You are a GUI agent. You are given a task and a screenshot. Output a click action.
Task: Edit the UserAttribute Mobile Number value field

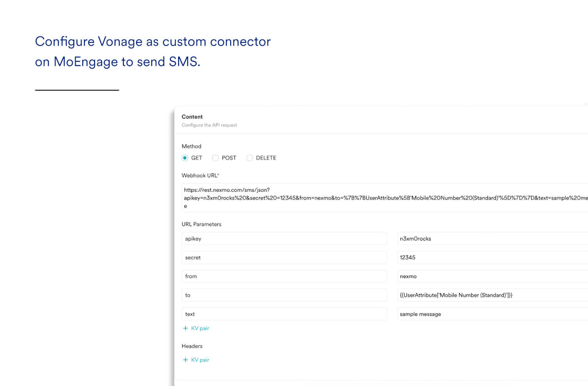point(493,295)
